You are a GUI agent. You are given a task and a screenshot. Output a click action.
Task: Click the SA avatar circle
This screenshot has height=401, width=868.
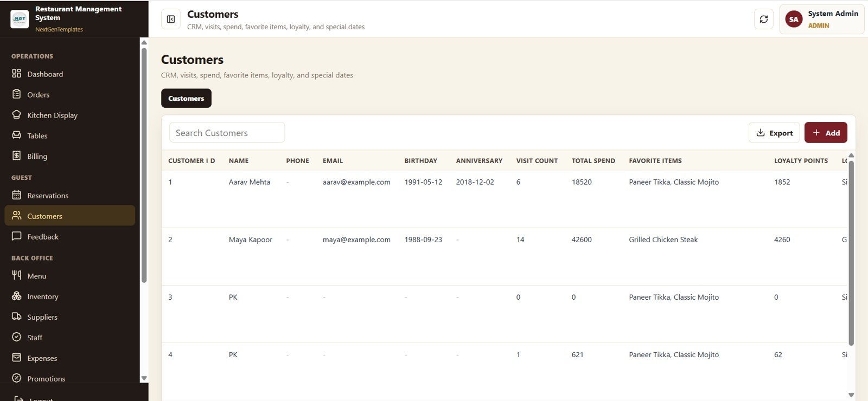[x=794, y=20]
